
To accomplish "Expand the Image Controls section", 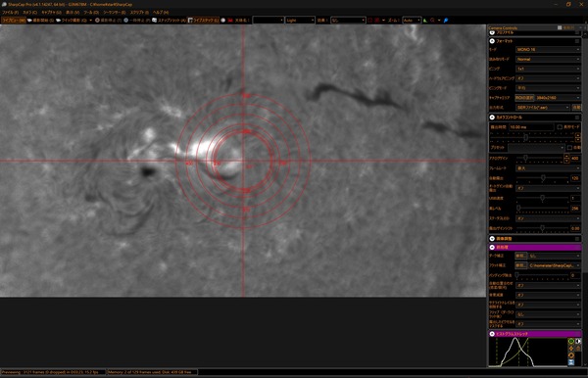I will [492, 239].
